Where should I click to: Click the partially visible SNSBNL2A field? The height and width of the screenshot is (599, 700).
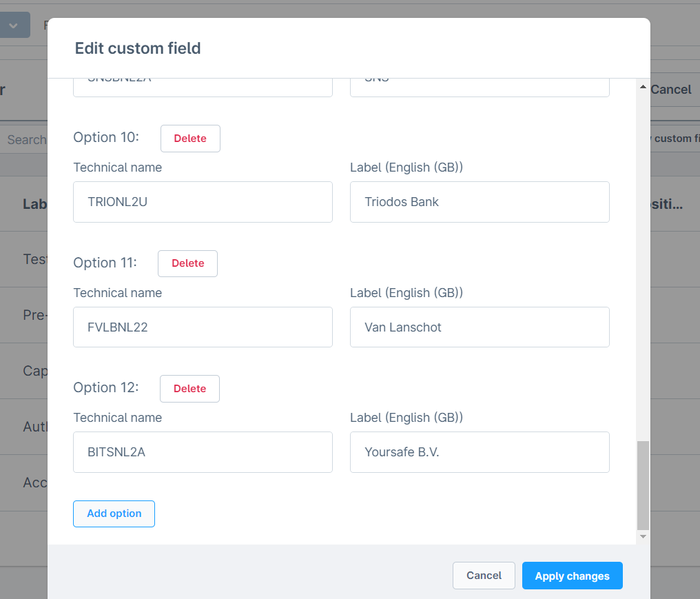pyautogui.click(x=203, y=87)
